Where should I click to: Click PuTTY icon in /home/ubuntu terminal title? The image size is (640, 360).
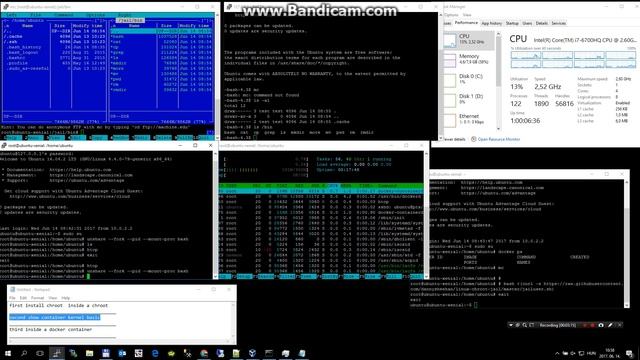(4, 145)
